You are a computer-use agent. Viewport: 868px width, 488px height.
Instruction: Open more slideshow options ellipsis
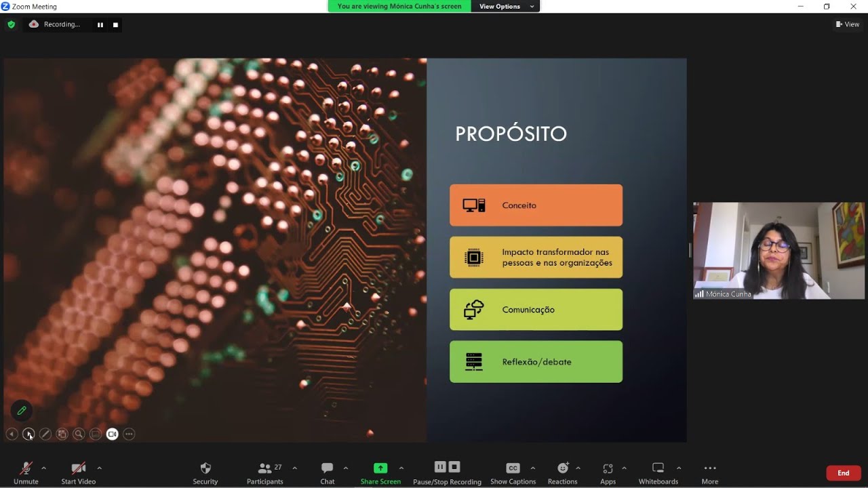(x=129, y=434)
